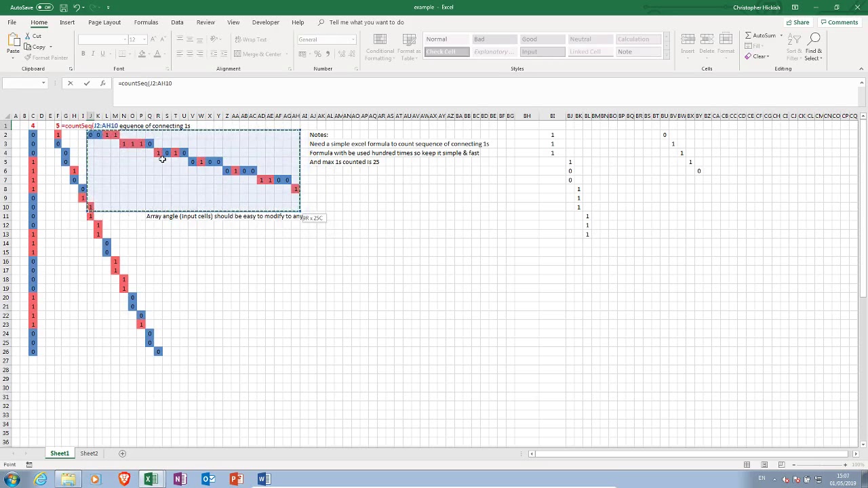The image size is (868, 488).
Task: Click the Font Color letter A
Action: pyautogui.click(x=157, y=54)
